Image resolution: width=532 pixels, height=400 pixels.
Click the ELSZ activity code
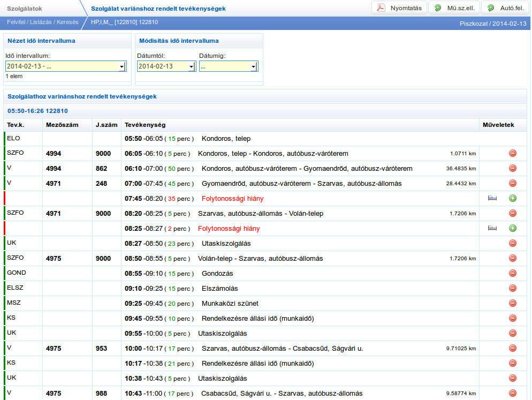click(15, 288)
